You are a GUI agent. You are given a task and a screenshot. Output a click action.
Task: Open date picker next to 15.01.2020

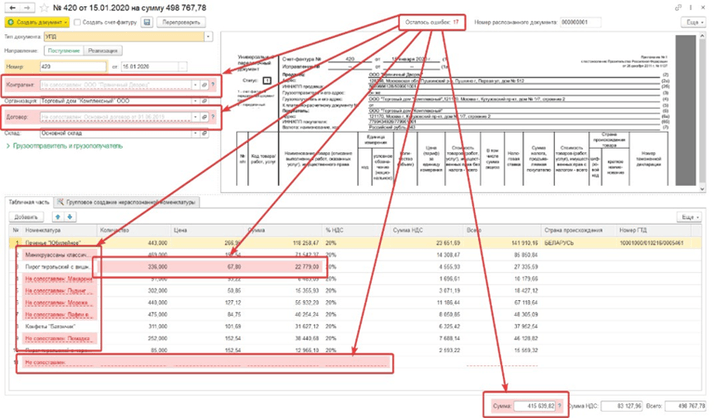[x=183, y=66]
